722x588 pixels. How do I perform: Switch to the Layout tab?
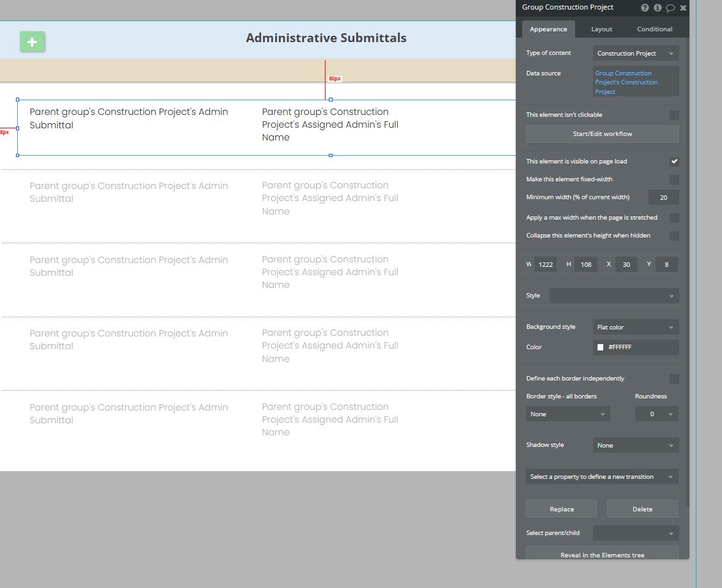(601, 29)
